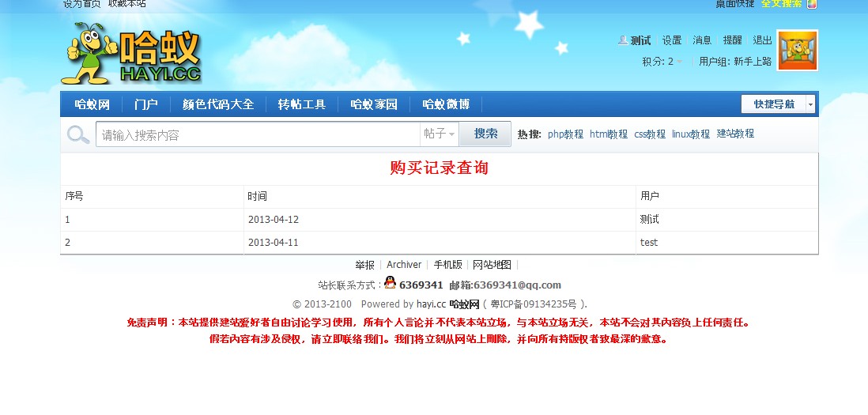Open 门户 portal nav item

coord(146,104)
